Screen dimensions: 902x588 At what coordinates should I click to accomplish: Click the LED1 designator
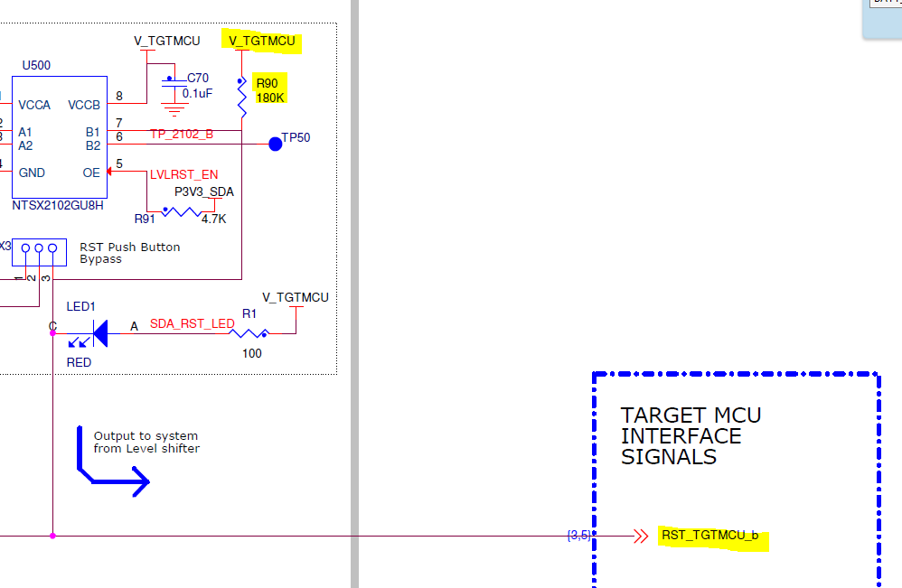pos(80,307)
